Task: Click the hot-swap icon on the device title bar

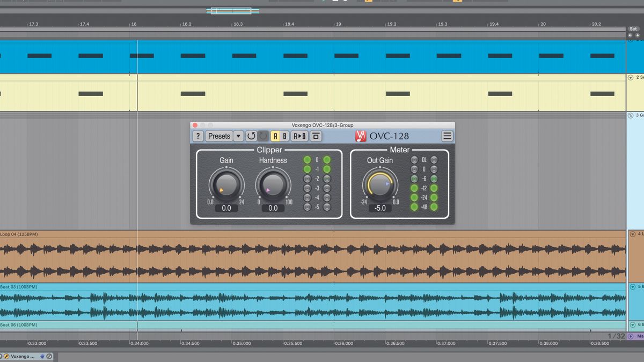Action: (49, 356)
